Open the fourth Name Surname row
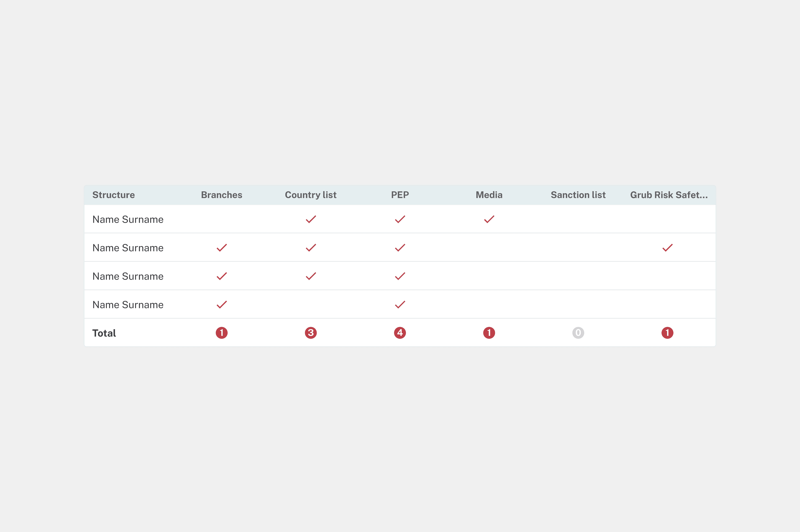The image size is (800, 532). coord(128,305)
